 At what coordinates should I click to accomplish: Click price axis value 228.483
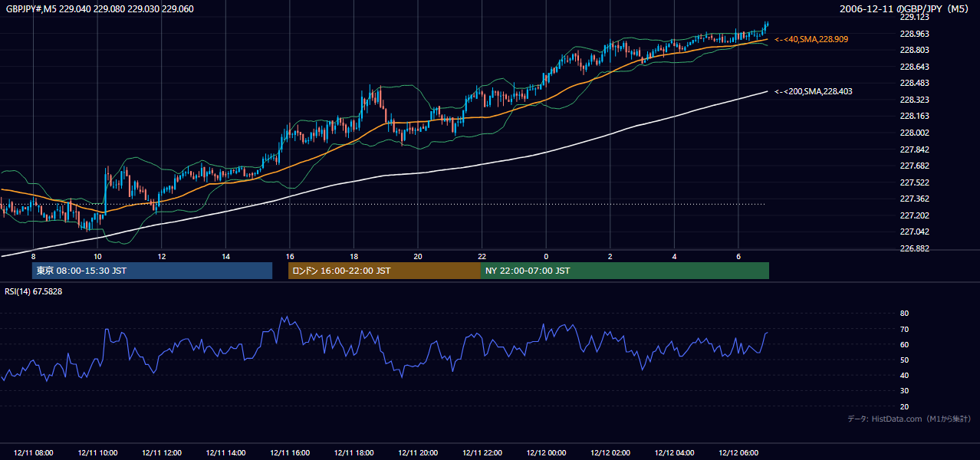click(914, 83)
